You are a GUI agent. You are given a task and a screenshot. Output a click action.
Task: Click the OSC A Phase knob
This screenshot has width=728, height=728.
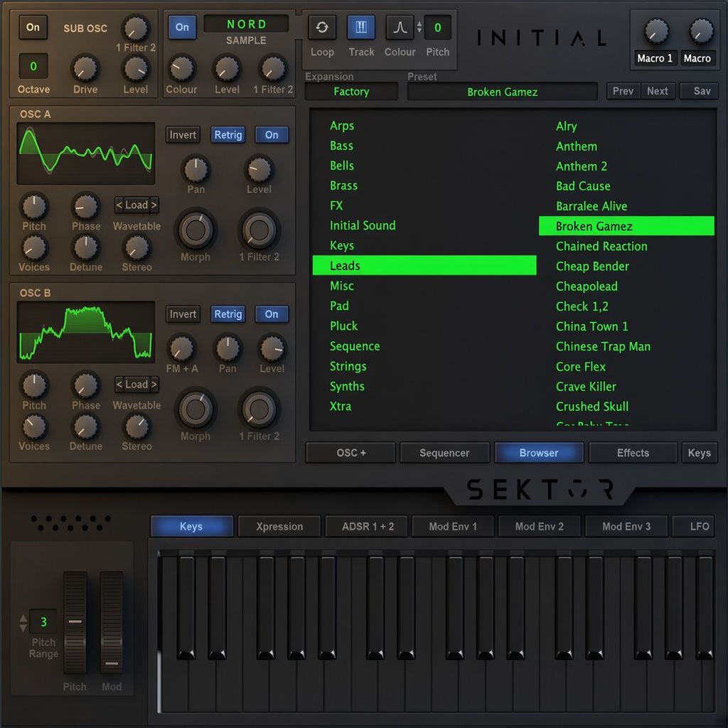click(x=86, y=207)
